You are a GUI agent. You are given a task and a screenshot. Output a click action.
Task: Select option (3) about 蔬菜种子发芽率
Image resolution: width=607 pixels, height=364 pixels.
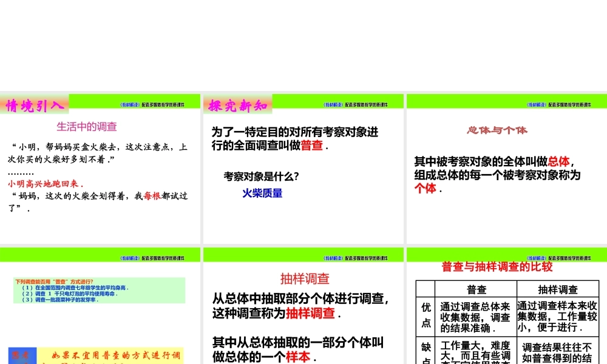60,300
